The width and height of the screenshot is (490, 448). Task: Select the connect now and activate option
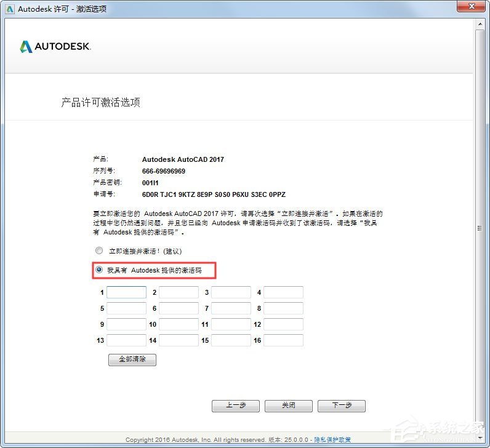[99, 251]
